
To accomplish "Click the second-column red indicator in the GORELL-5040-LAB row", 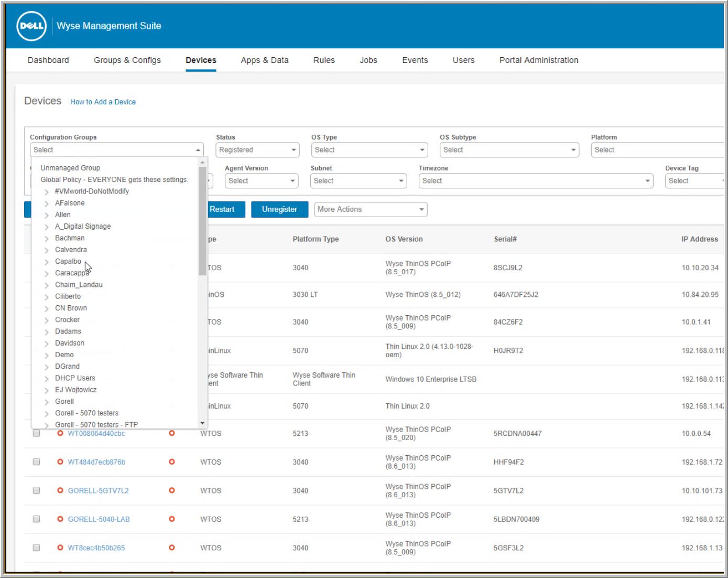I will click(172, 519).
